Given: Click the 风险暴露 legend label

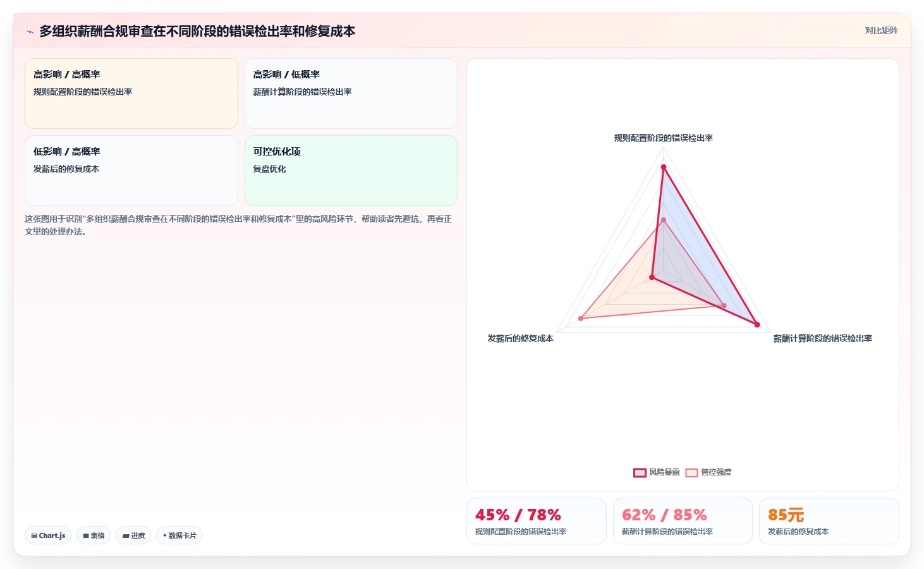Looking at the screenshot, I should pyautogui.click(x=664, y=472).
